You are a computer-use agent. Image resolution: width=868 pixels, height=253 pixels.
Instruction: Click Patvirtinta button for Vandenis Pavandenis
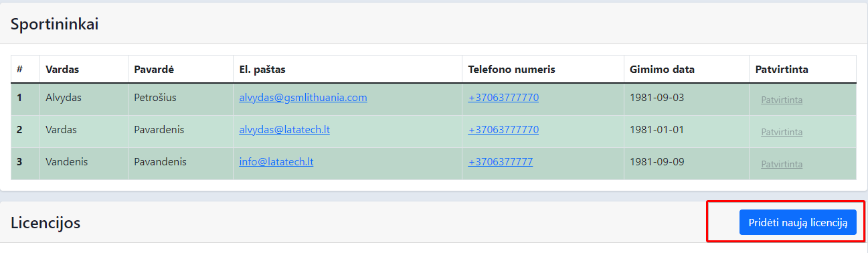tap(782, 165)
